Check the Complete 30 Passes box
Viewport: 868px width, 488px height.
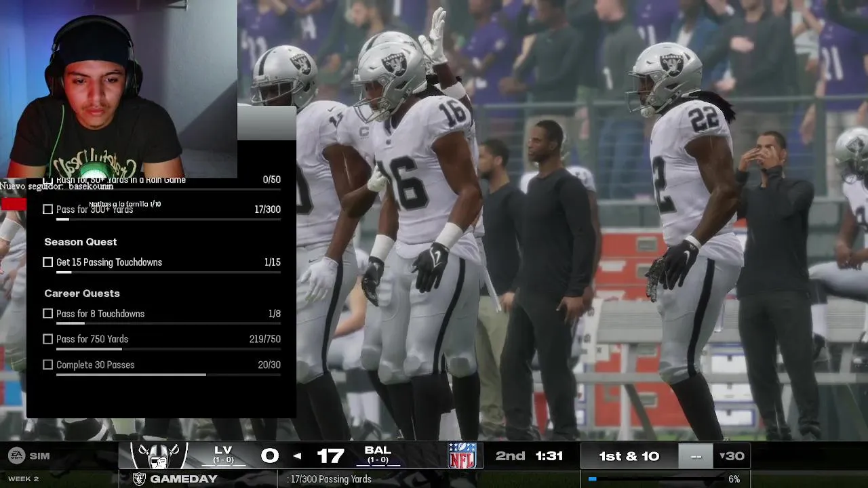[47, 365]
